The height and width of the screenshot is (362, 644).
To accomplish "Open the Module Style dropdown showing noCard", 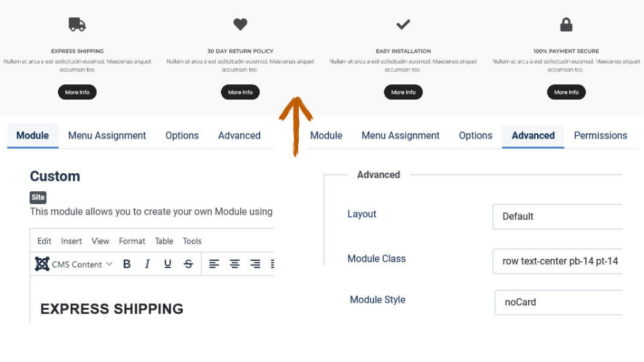I will click(559, 302).
